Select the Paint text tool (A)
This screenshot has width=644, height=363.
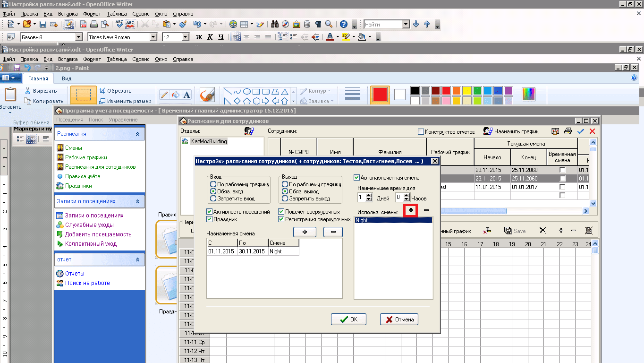tap(186, 95)
